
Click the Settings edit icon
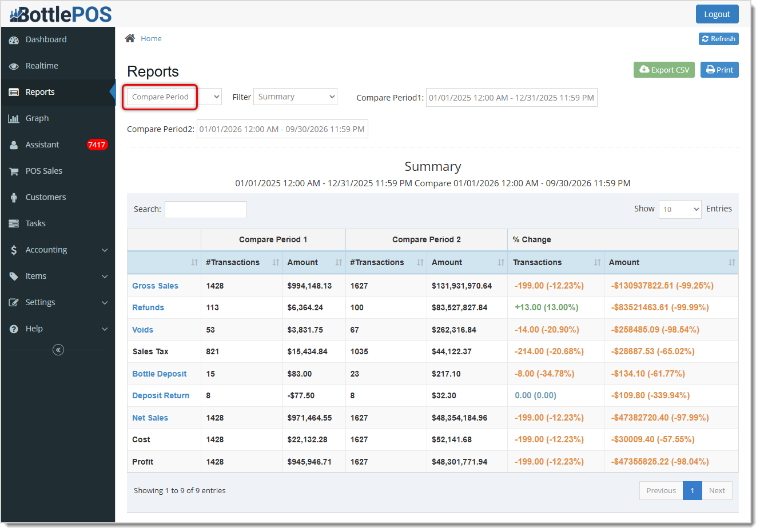[x=14, y=303]
